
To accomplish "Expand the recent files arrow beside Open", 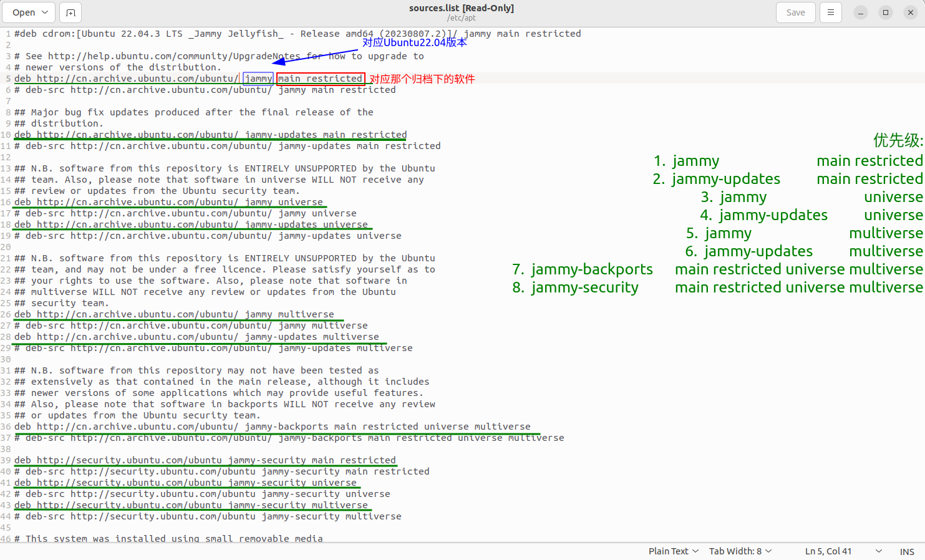I will coord(45,12).
